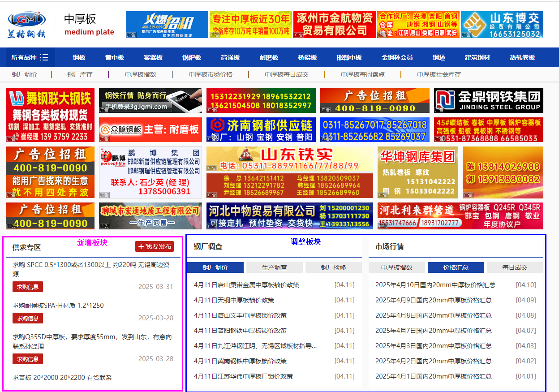Open 求购Q355D中厚板 listing

pyautogui.click(x=92, y=341)
